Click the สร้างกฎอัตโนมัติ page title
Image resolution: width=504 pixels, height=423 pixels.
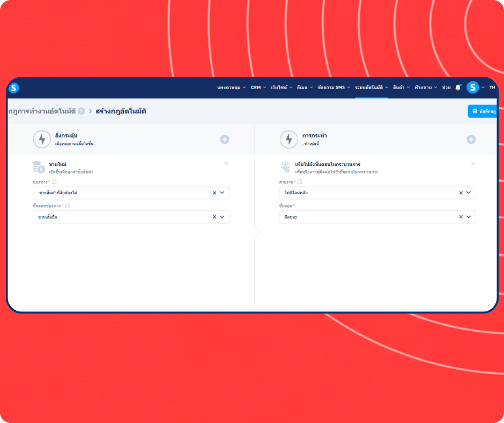(x=121, y=111)
